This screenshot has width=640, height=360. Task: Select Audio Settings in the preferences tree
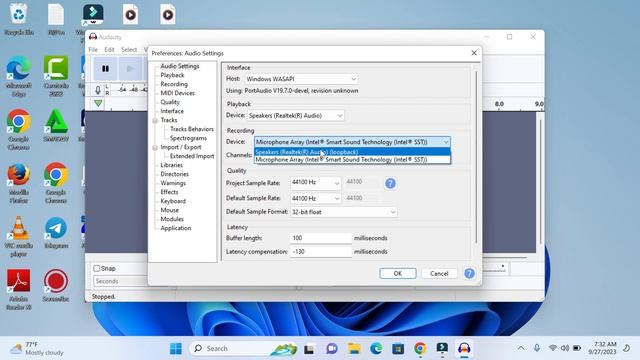click(180, 66)
